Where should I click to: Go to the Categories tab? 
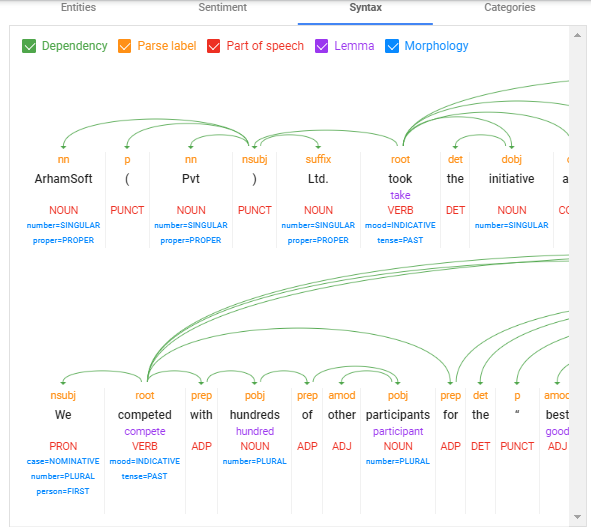point(510,7)
